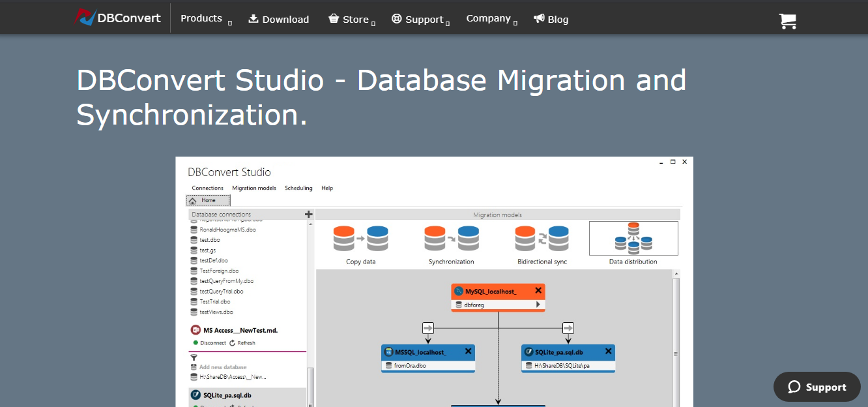The height and width of the screenshot is (407, 868).
Task: Click the chat bubble on Support widget
Action: pos(794,387)
